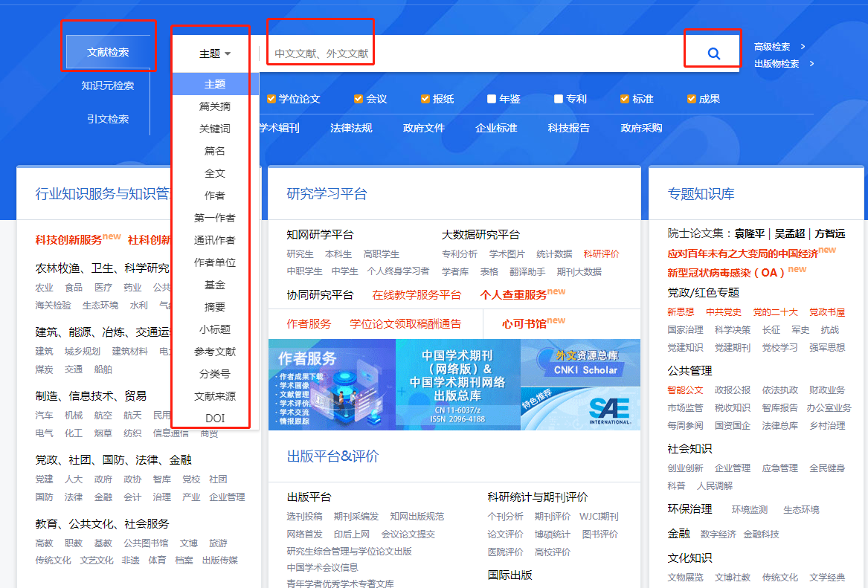Open 科技报告 database link
Screen dimensions: 868x588
[x=568, y=129]
